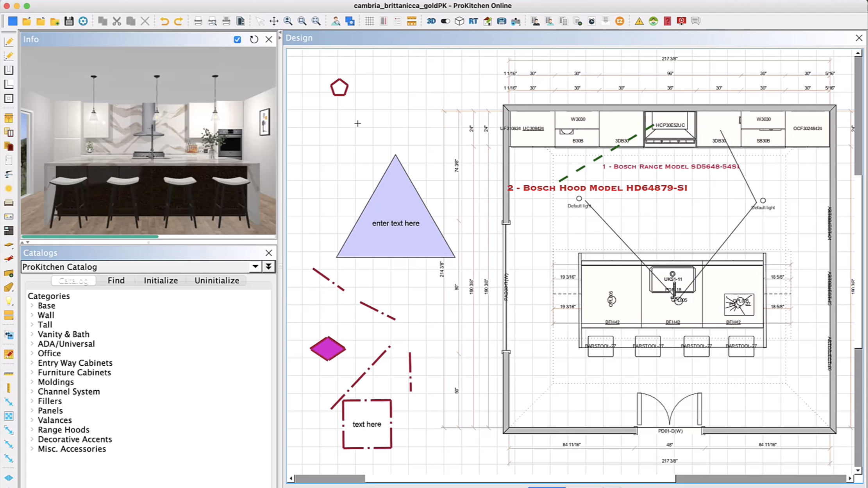Click the Save floppy disk icon

point(69,21)
